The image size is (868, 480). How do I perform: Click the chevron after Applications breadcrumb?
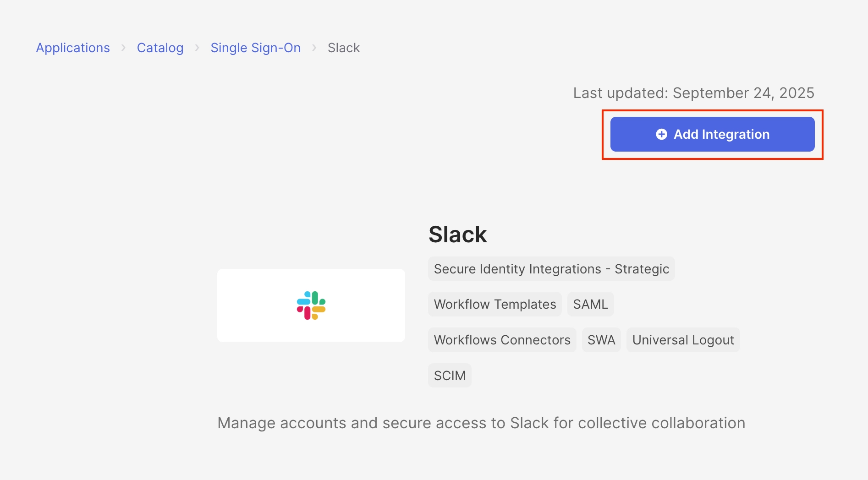click(x=123, y=48)
